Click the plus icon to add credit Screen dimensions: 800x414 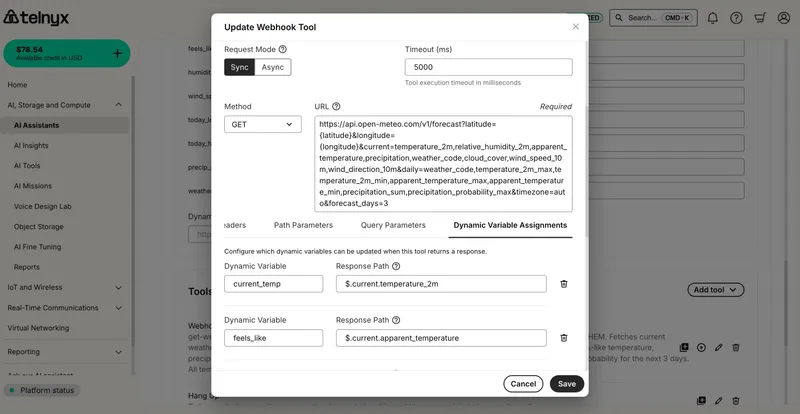[117, 54]
